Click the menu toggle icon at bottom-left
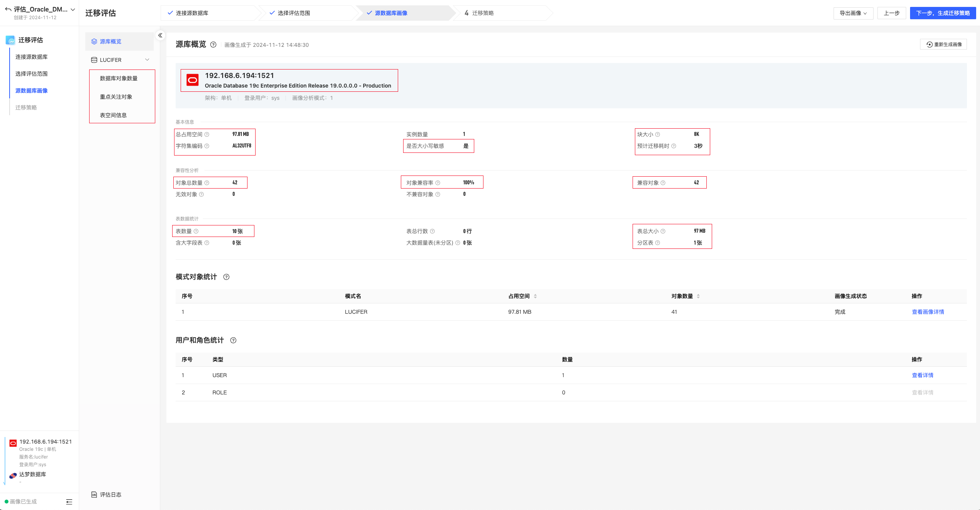 (69, 502)
